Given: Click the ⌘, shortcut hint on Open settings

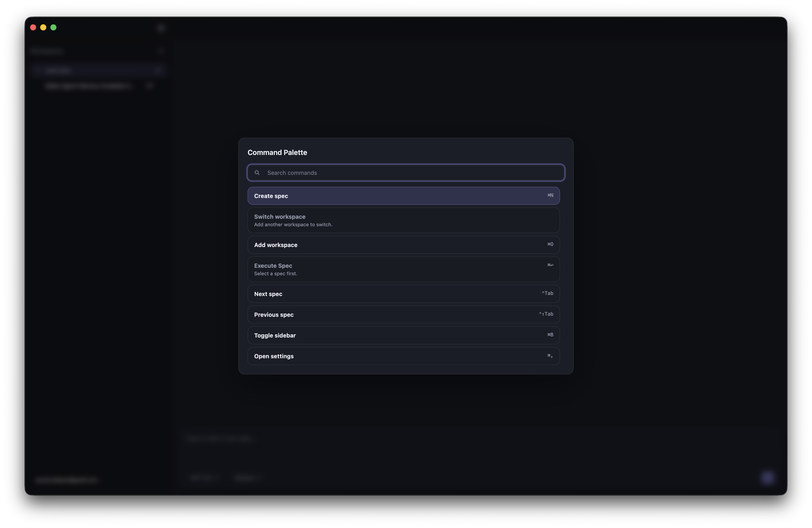Looking at the screenshot, I should click(x=550, y=355).
